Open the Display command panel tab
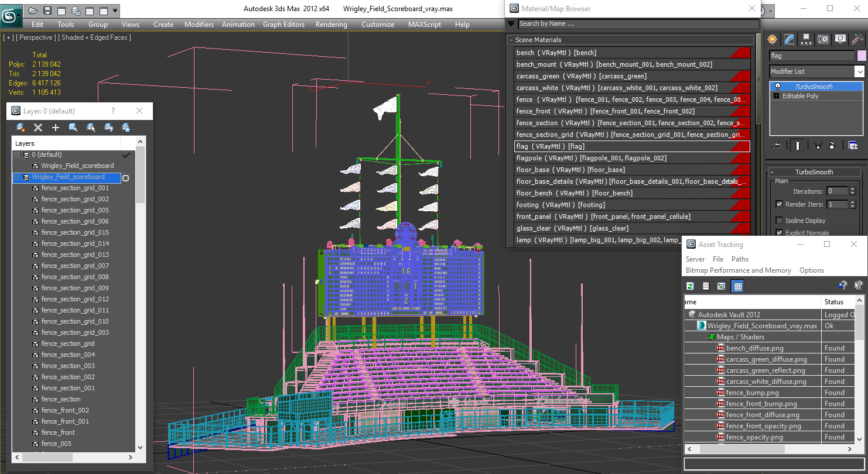 click(x=840, y=39)
